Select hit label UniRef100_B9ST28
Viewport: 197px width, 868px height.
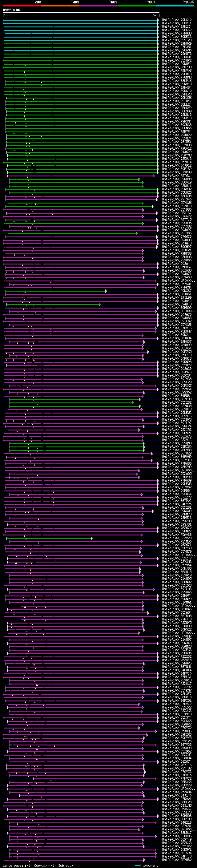tap(177, 40)
